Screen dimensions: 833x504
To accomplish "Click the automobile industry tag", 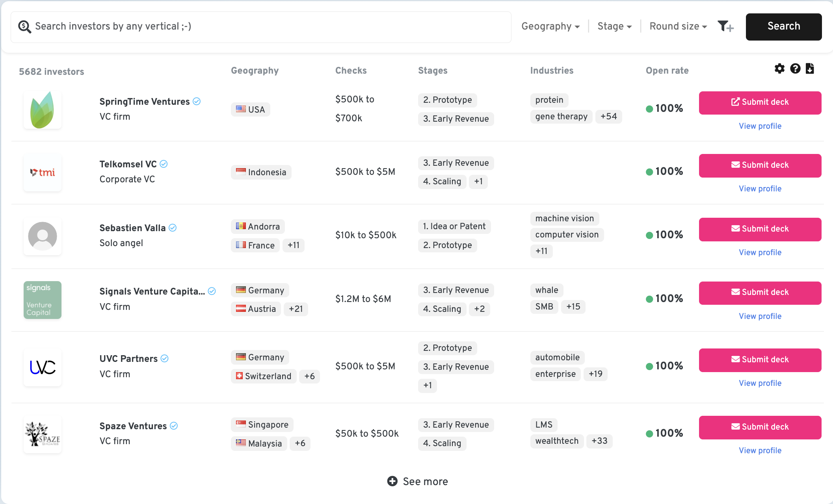I will (557, 358).
